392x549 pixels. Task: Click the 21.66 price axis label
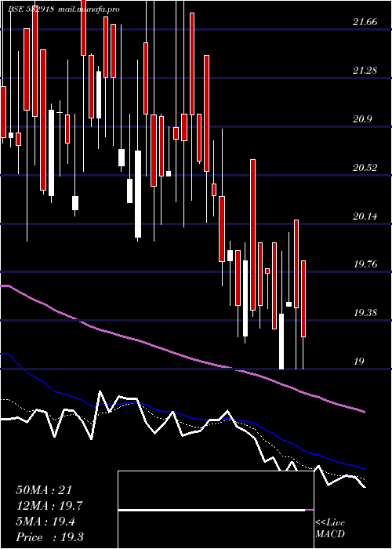click(x=365, y=22)
